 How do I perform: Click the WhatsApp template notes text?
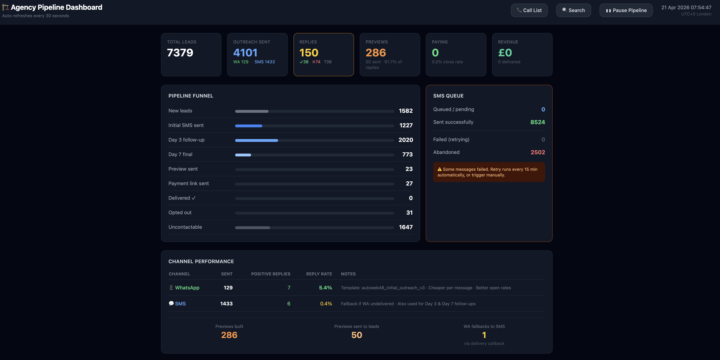click(426, 288)
